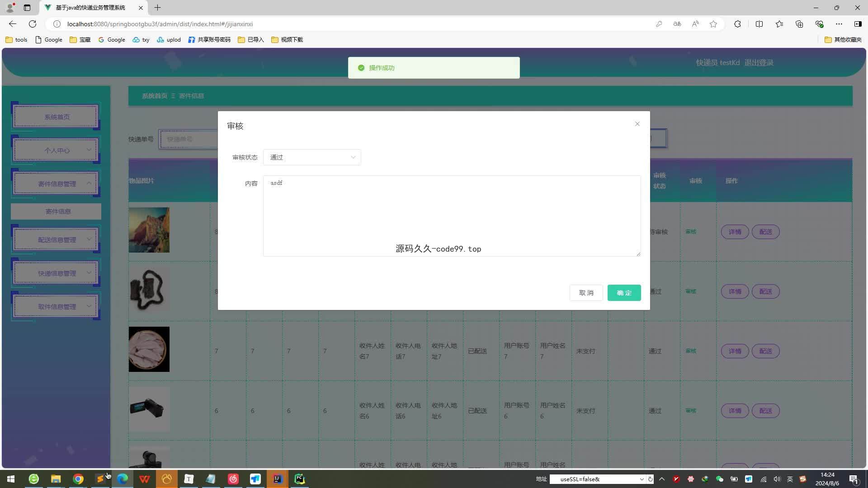Image resolution: width=868 pixels, height=488 pixels.
Task: Open 视频下载 bookmark folder
Action: coord(287,40)
